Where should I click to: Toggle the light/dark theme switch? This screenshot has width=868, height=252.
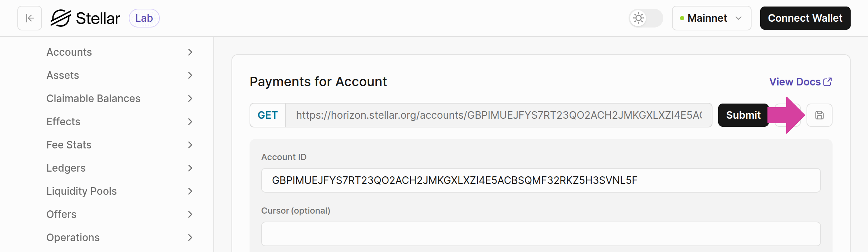click(x=646, y=18)
